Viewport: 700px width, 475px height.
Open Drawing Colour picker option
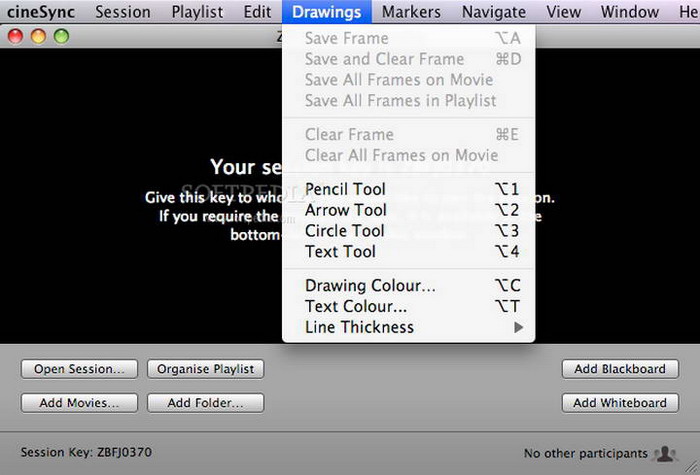pyautogui.click(x=370, y=286)
